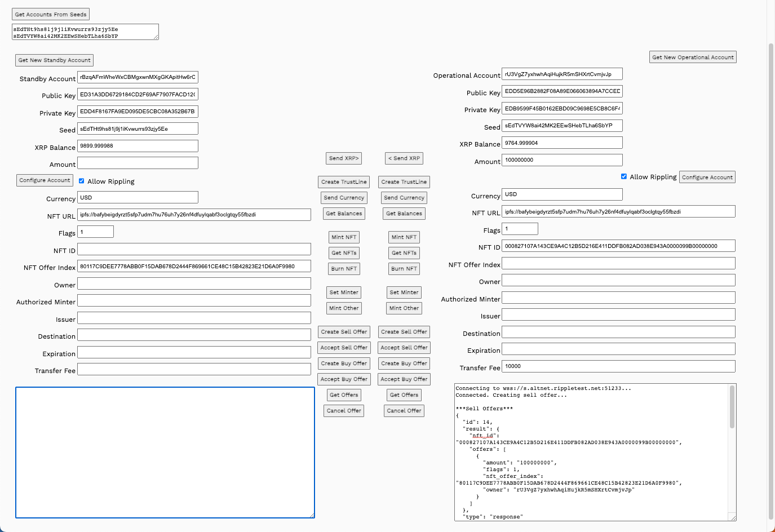Toggle the standby account Allow Rippling checkbox
The width and height of the screenshot is (775, 532).
(82, 181)
